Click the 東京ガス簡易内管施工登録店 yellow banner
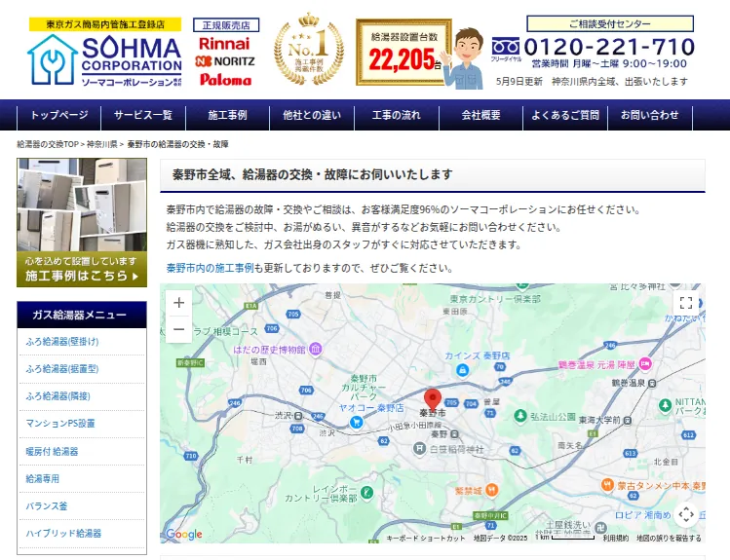The image size is (730, 560). click(105, 24)
